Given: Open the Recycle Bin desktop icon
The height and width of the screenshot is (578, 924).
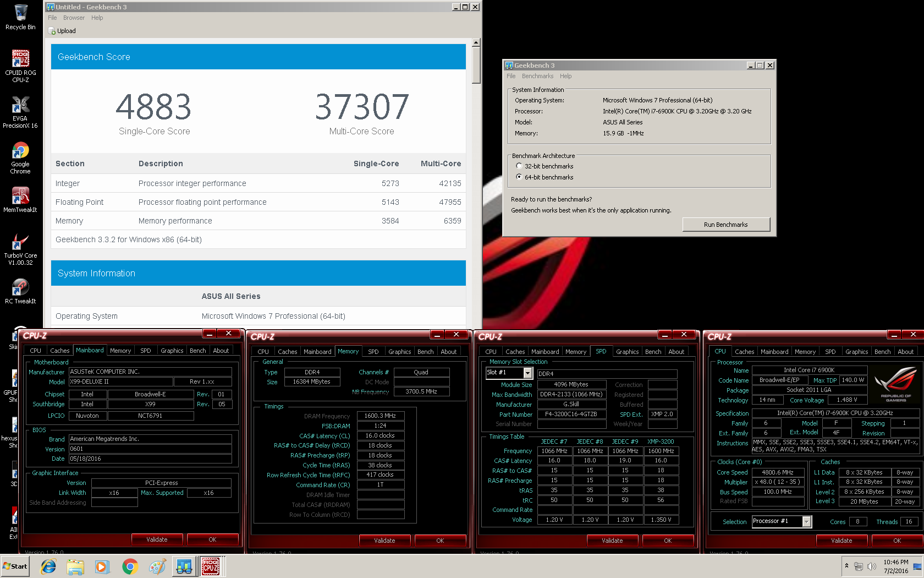Looking at the screenshot, I should [20, 17].
